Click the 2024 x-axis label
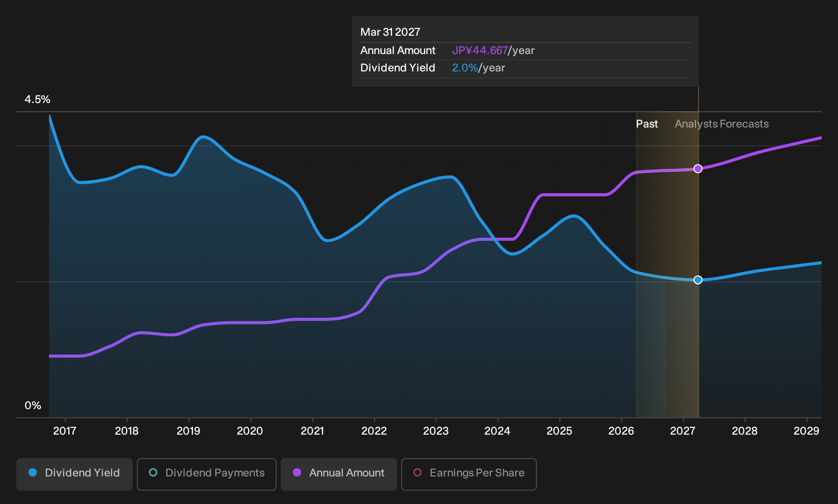The image size is (838, 504). coord(498,431)
